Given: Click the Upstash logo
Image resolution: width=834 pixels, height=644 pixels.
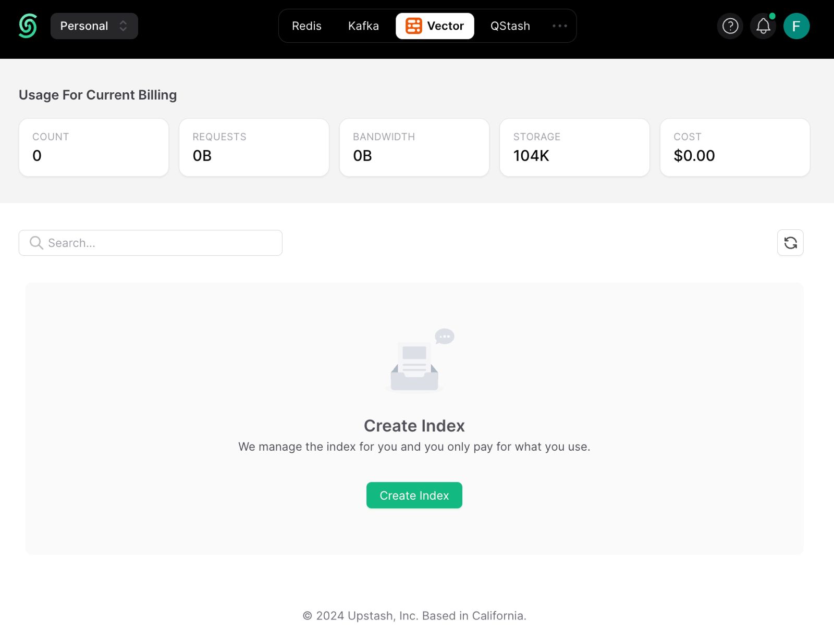Looking at the screenshot, I should [x=28, y=26].
